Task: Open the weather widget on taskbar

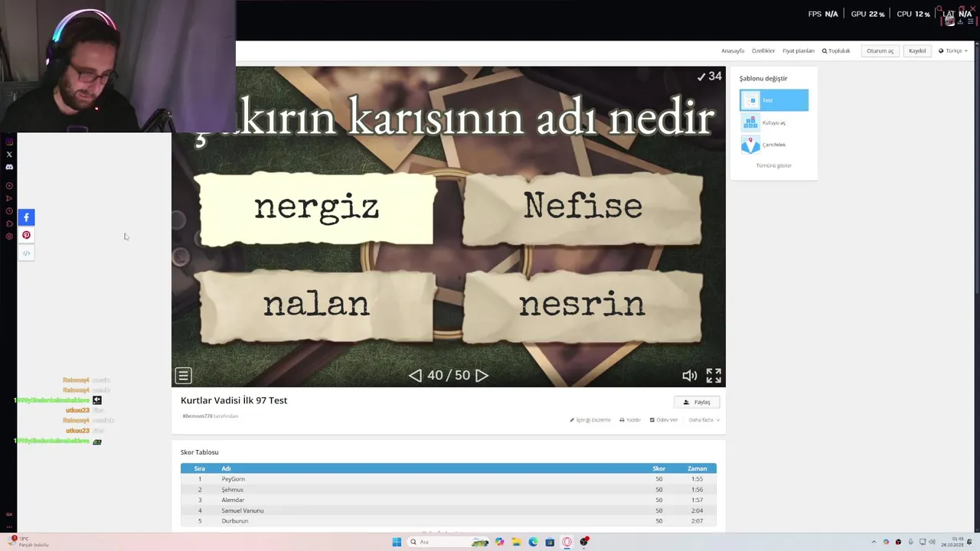Action: pyautogui.click(x=28, y=542)
